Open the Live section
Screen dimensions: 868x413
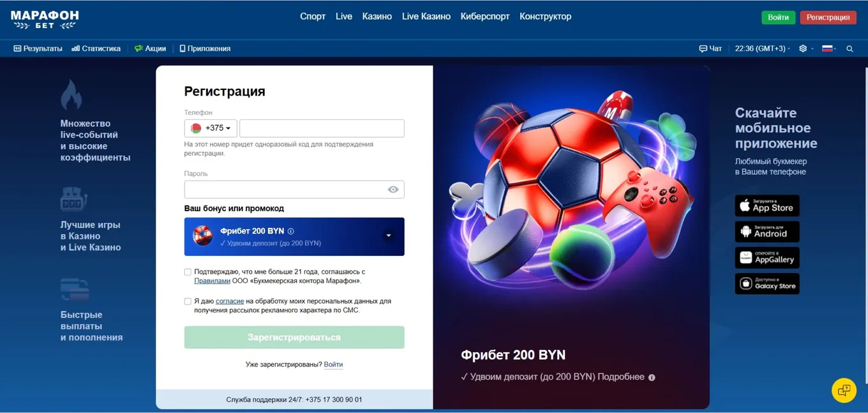tap(344, 17)
